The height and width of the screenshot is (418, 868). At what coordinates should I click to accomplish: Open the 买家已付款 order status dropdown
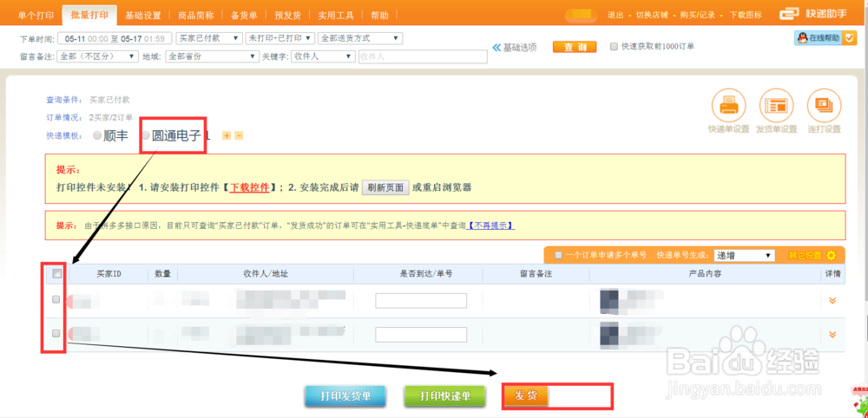click(209, 38)
